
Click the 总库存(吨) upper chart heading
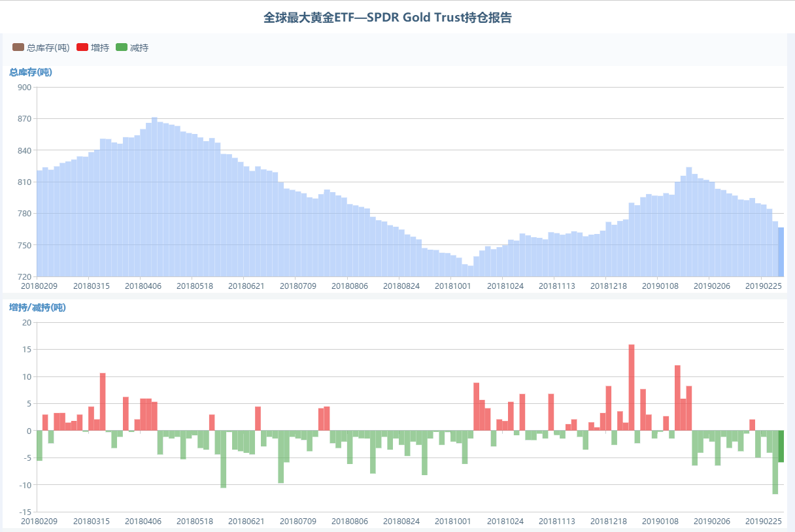31,73
